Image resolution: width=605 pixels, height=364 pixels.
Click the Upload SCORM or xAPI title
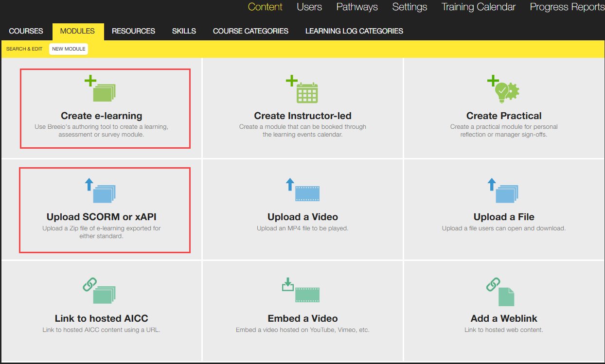click(102, 217)
